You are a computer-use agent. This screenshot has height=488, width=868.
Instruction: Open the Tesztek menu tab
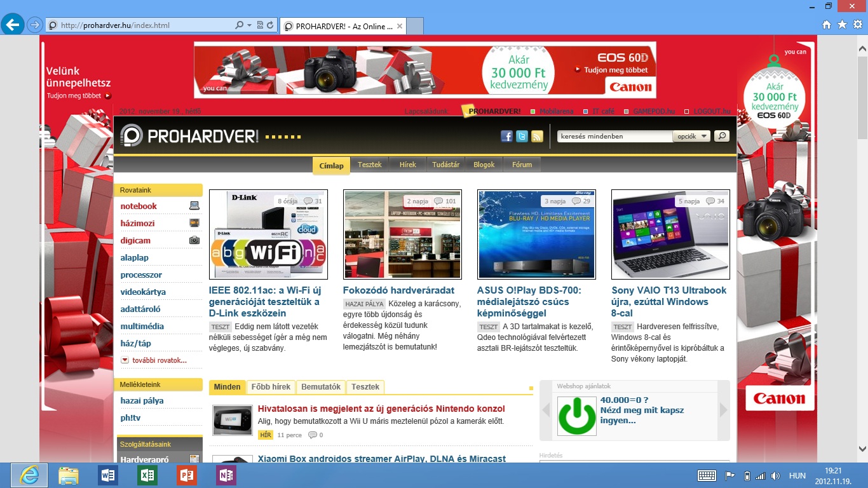pos(369,165)
